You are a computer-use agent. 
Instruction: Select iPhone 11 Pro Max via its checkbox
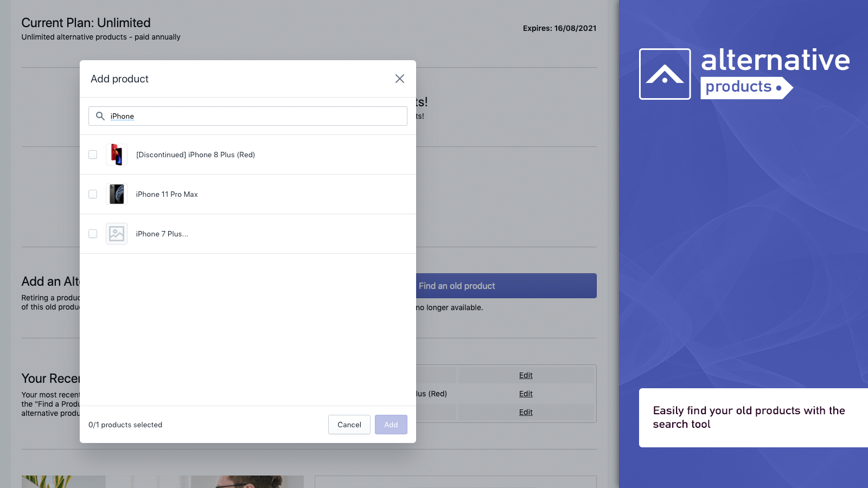click(93, 194)
